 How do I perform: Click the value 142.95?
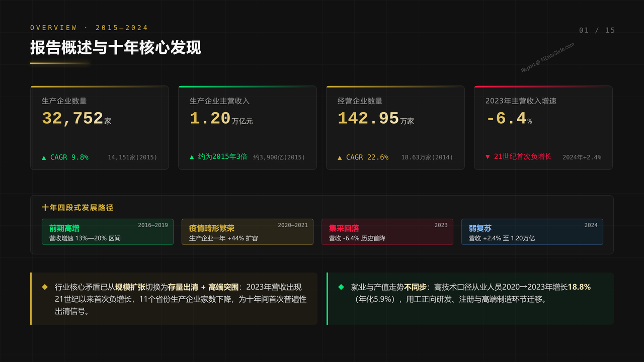point(368,118)
